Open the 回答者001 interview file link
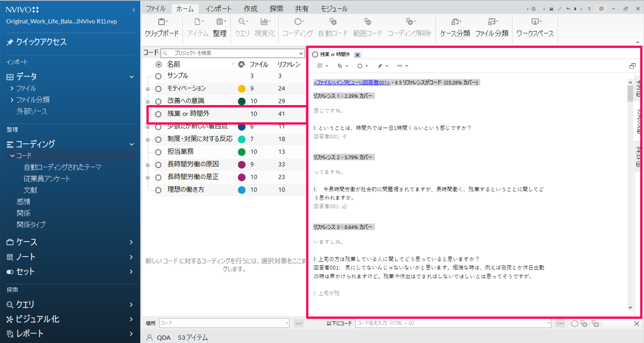This screenshot has width=644, height=343. 352,82
